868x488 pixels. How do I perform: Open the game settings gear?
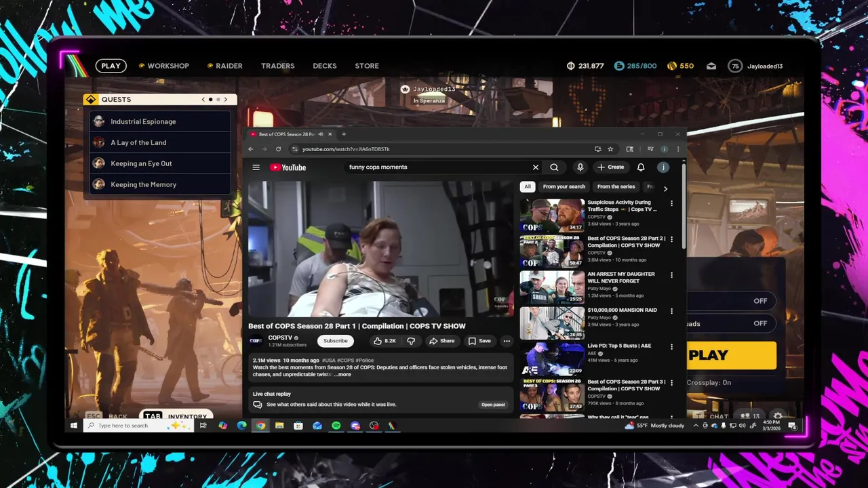(778, 416)
